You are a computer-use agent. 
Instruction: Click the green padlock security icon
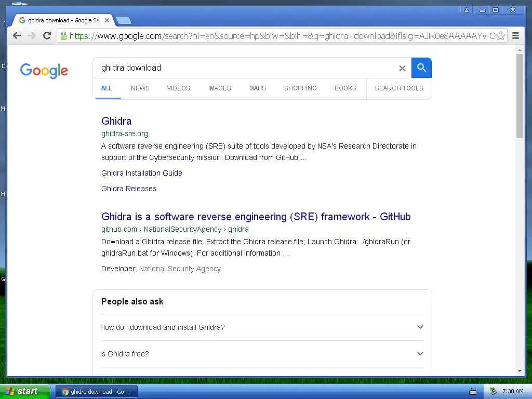(63, 36)
